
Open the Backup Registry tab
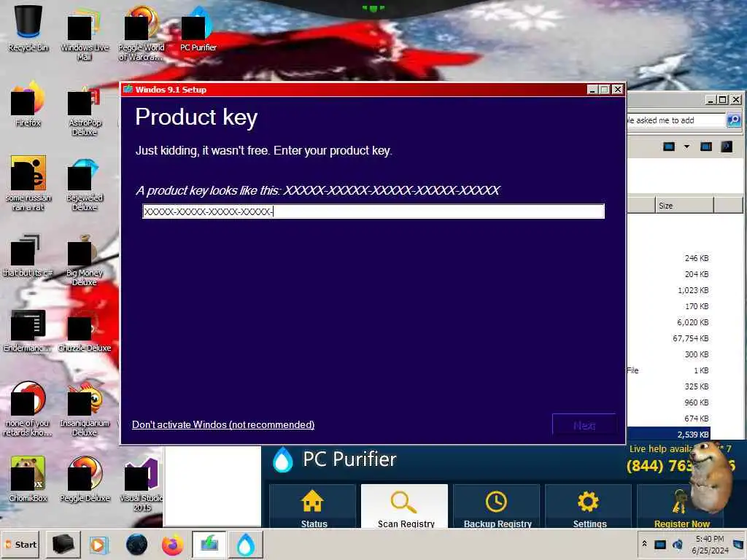(496, 507)
